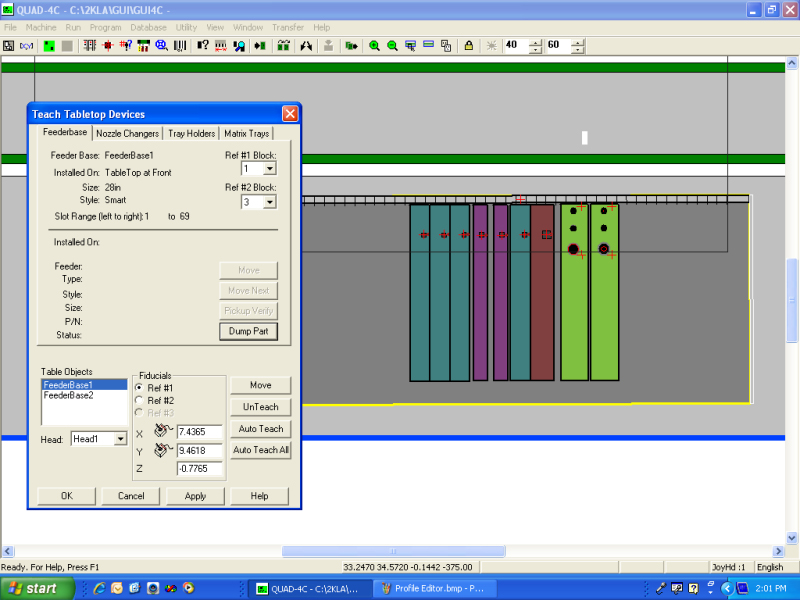Open the Ref #2 Block dropdown
The height and width of the screenshot is (600, 800).
coord(270,202)
